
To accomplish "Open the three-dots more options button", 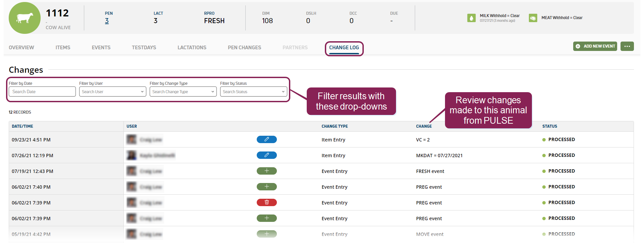I will click(x=627, y=46).
